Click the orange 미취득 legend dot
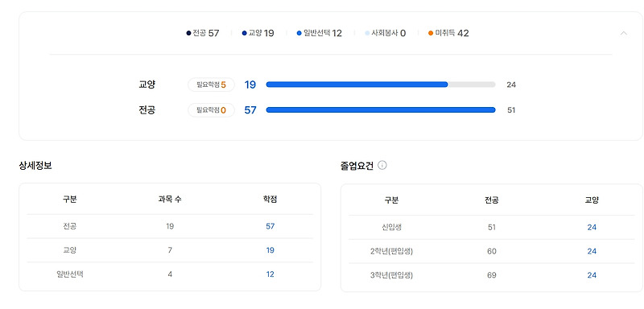 coord(431,33)
